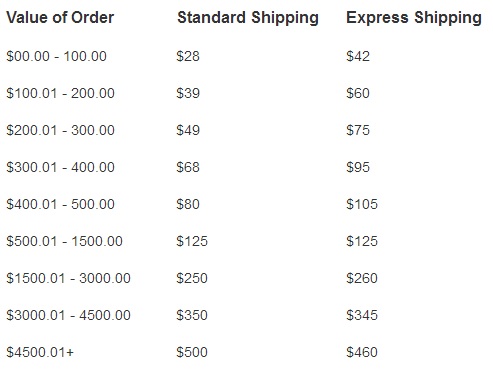Select the $300.01 - 400.00 order range

click(x=60, y=167)
